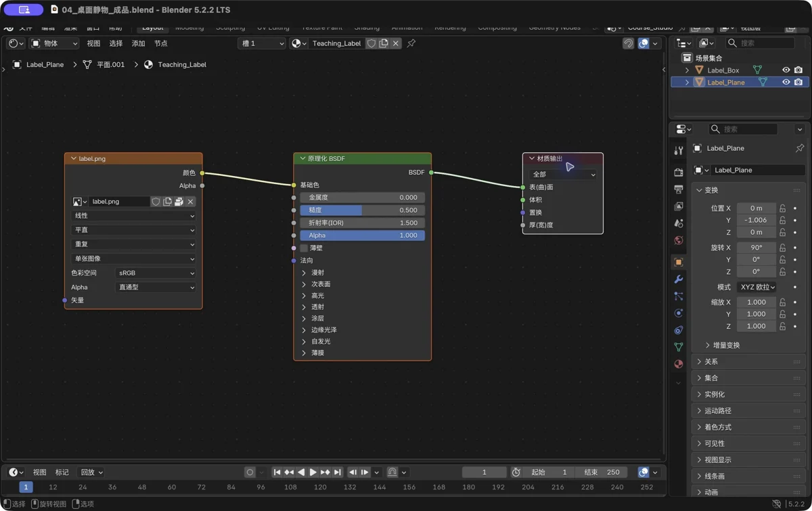Open the XYZ 欧拉 rotation mode dropdown
The height and width of the screenshot is (511, 812).
[x=757, y=287]
